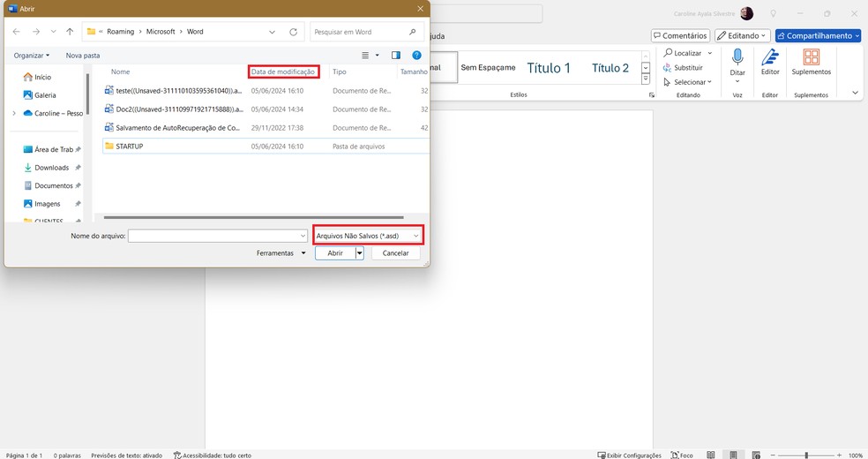Open Início in the navigation pane
The width and height of the screenshot is (868, 459).
[37, 77]
